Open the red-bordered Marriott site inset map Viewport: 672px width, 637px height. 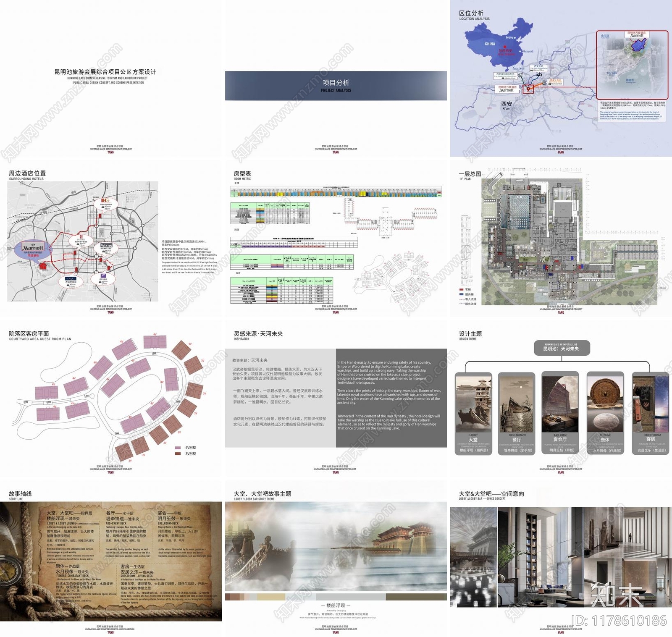click(632, 65)
